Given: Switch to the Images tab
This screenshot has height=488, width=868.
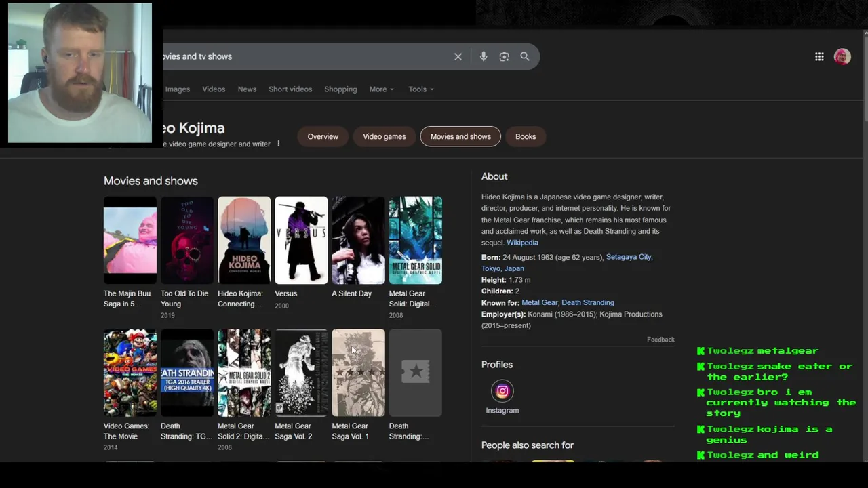Looking at the screenshot, I should click(178, 89).
